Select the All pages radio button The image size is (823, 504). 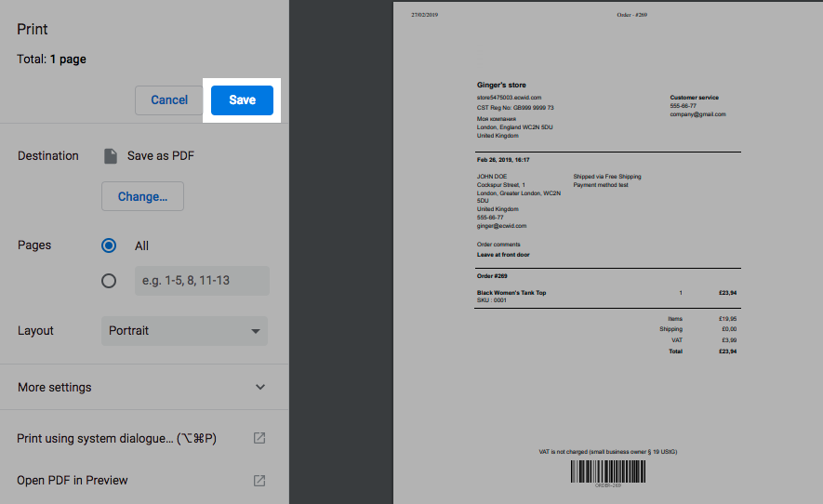(109, 245)
